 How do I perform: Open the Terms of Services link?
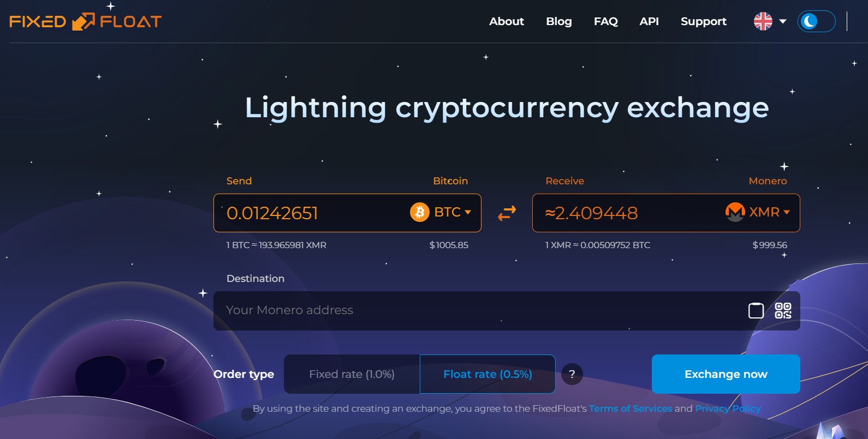(631, 408)
